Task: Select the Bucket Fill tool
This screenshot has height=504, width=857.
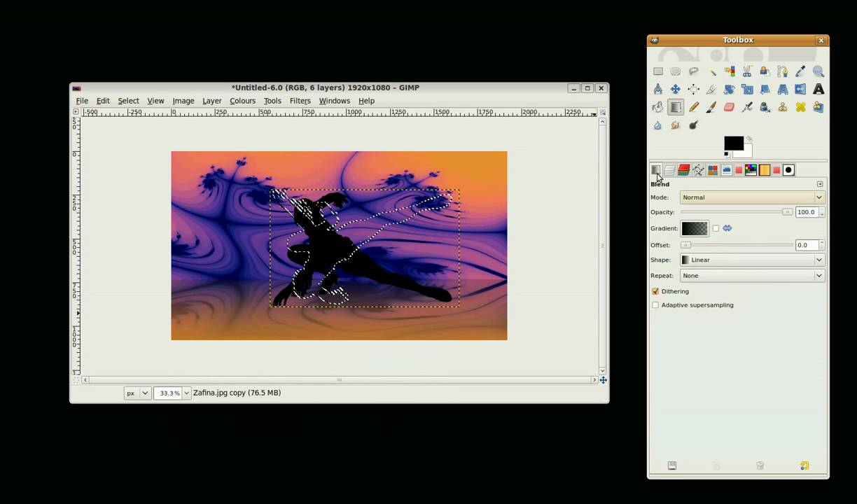Action: pyautogui.click(x=658, y=107)
